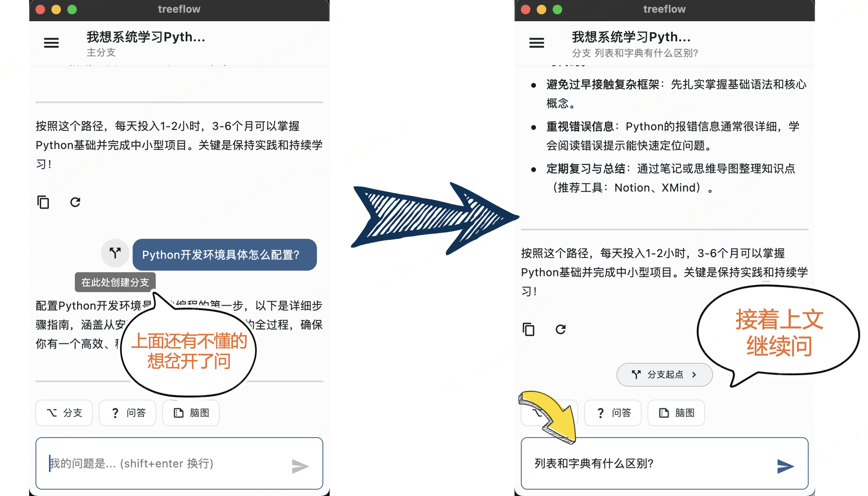Open hamburger menu in right treeflow window

(537, 43)
